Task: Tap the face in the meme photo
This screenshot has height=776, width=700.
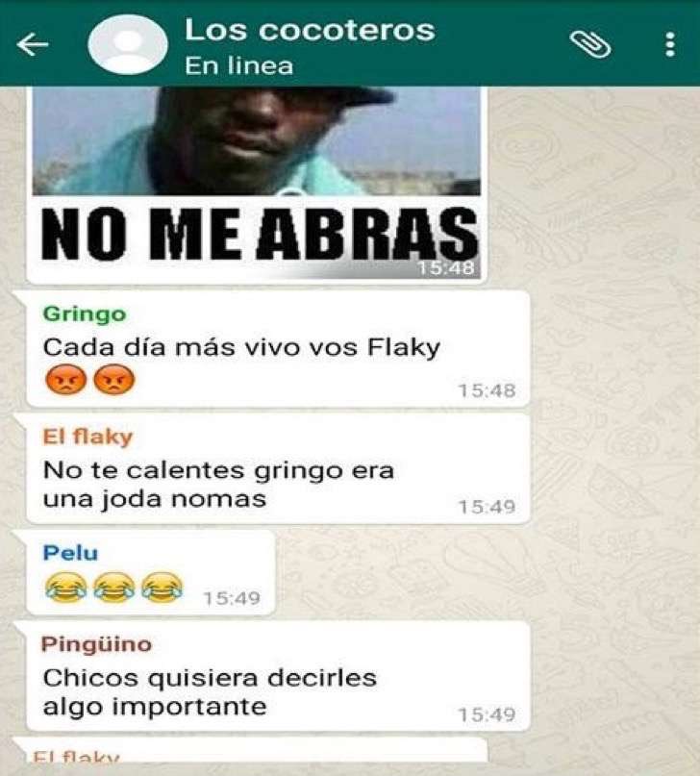Action: [x=258, y=134]
